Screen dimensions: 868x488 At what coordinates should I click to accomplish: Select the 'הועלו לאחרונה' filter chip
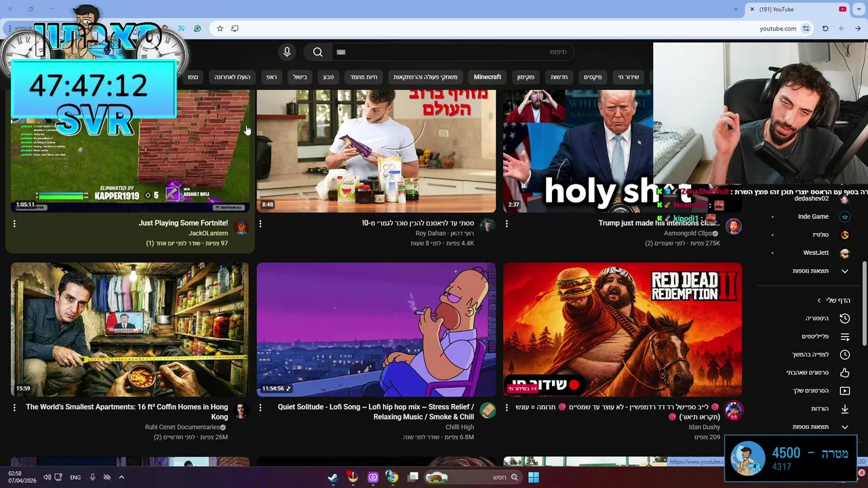pyautogui.click(x=233, y=77)
